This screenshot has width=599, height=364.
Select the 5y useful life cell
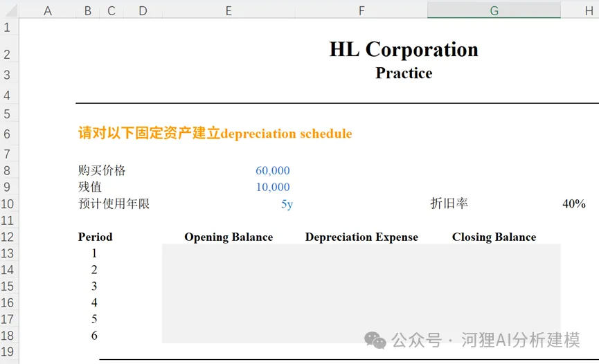(x=229, y=203)
